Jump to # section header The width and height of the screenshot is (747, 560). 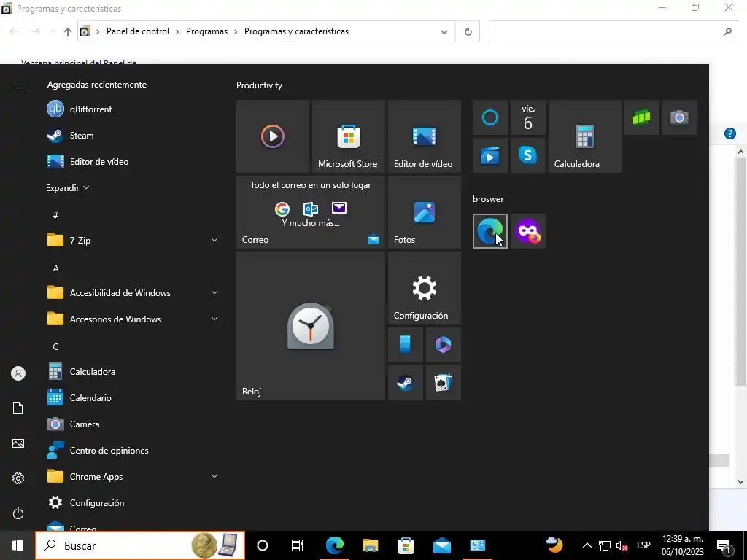[55, 215]
